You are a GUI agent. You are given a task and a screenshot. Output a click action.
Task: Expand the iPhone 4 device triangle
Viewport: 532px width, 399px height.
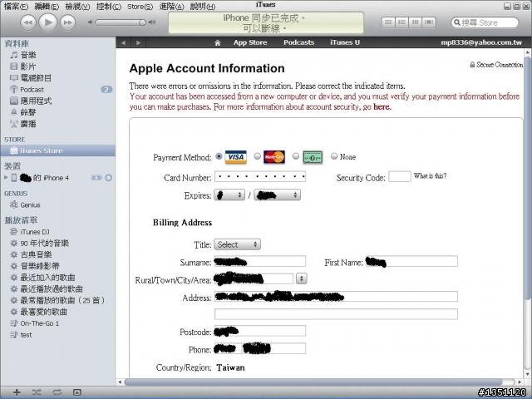pos(6,177)
